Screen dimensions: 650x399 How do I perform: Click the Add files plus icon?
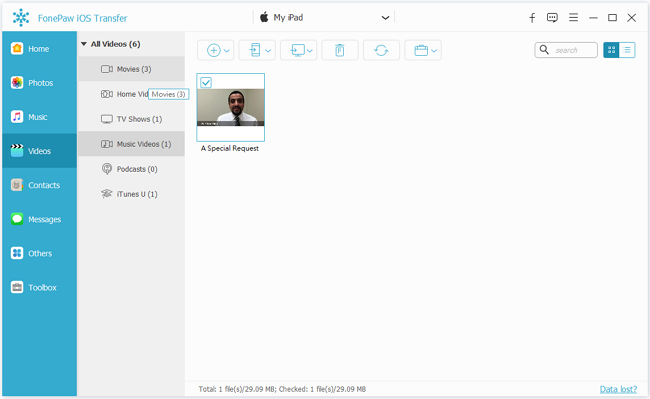pyautogui.click(x=213, y=51)
